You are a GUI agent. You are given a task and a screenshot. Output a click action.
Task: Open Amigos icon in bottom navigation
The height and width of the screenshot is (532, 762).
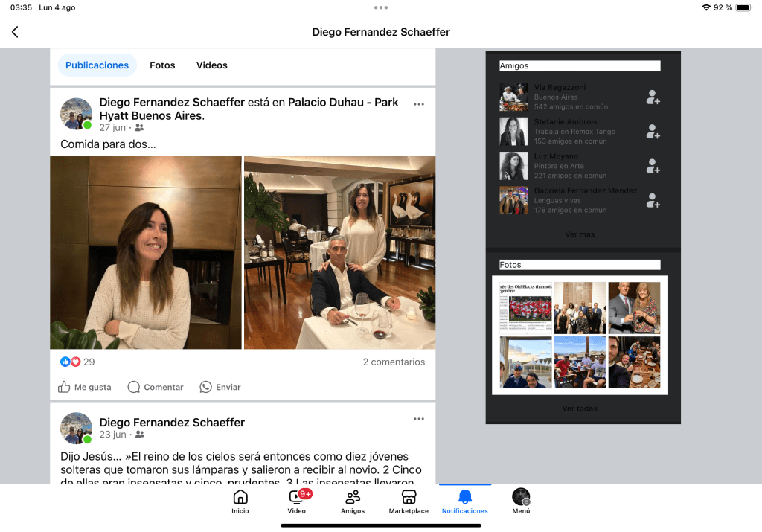pyautogui.click(x=353, y=501)
